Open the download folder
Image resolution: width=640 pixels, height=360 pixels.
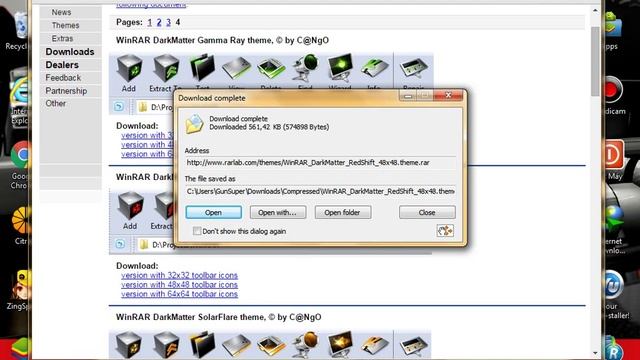[x=342, y=212]
